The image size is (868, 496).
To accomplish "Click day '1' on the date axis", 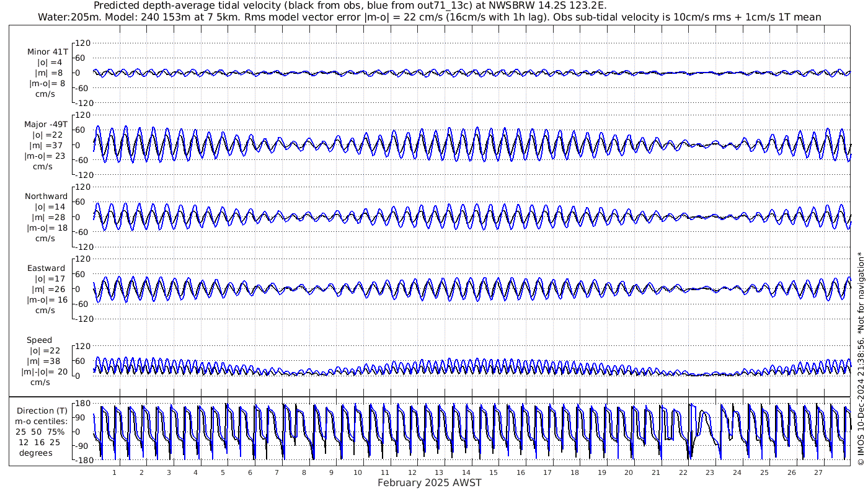I will 115,472.
